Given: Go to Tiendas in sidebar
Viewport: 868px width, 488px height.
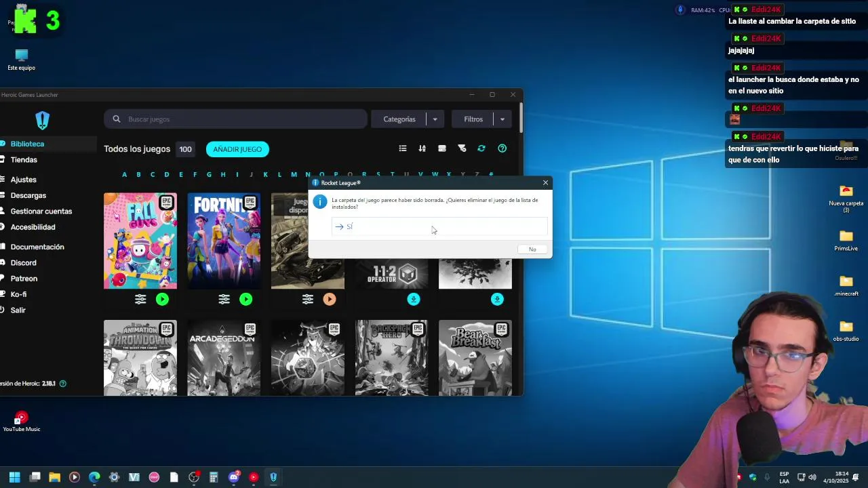Looking at the screenshot, I should click(x=24, y=160).
